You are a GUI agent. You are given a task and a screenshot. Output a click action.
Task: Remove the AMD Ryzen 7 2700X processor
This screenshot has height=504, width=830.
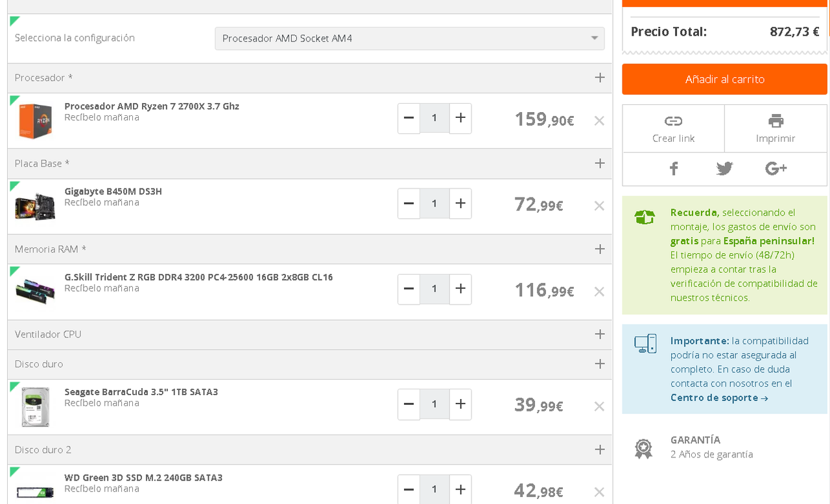[599, 120]
